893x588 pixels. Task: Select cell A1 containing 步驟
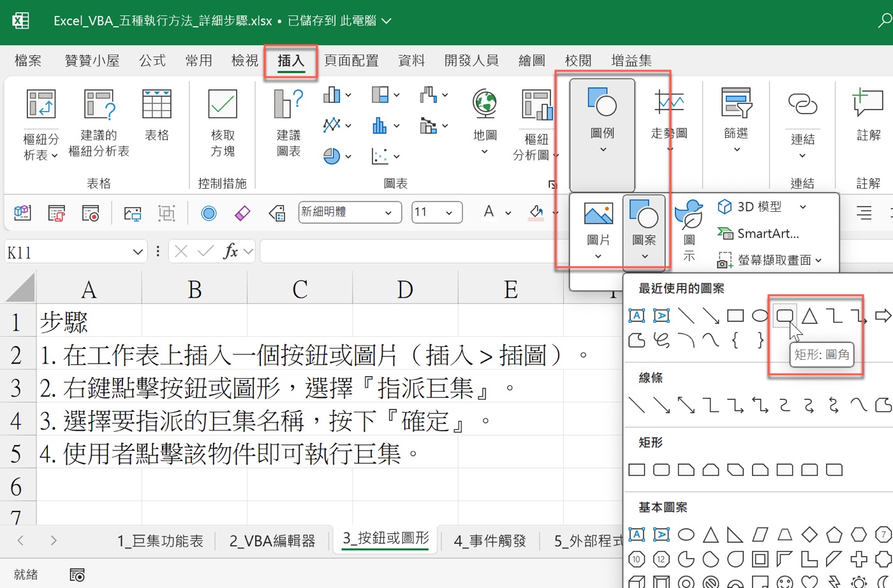pos(89,321)
